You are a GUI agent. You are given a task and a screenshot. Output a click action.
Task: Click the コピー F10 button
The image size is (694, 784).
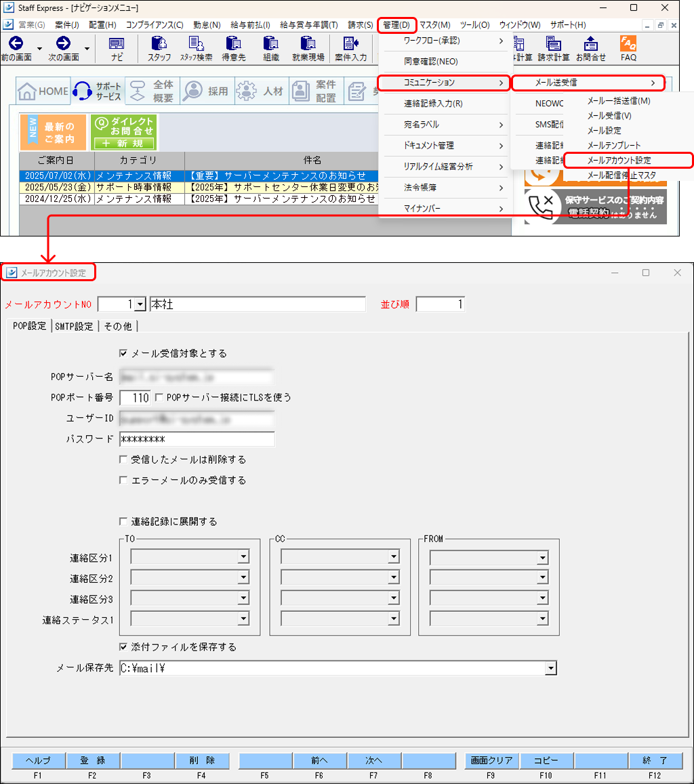546,760
